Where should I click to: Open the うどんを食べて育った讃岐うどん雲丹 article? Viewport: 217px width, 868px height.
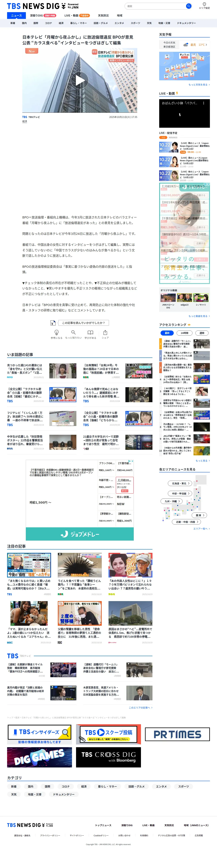pyautogui.click(x=80, y=574)
